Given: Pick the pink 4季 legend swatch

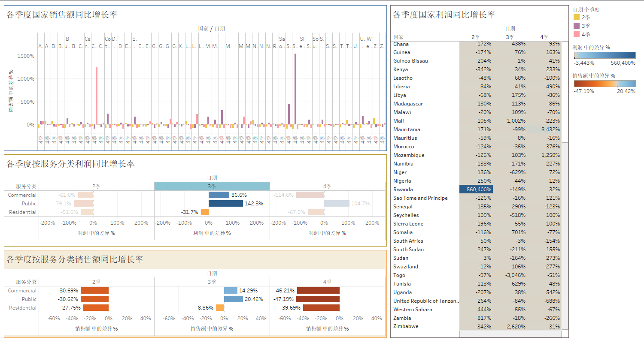Looking at the screenshot, I should click(x=576, y=34).
